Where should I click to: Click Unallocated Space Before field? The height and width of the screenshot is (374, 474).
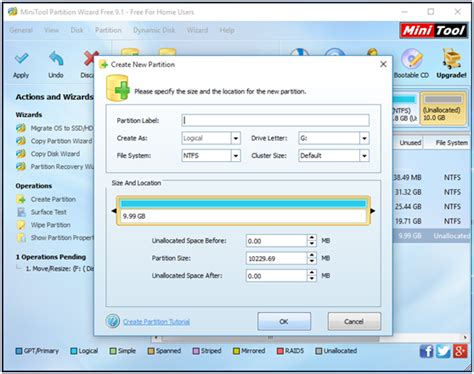tap(276, 241)
